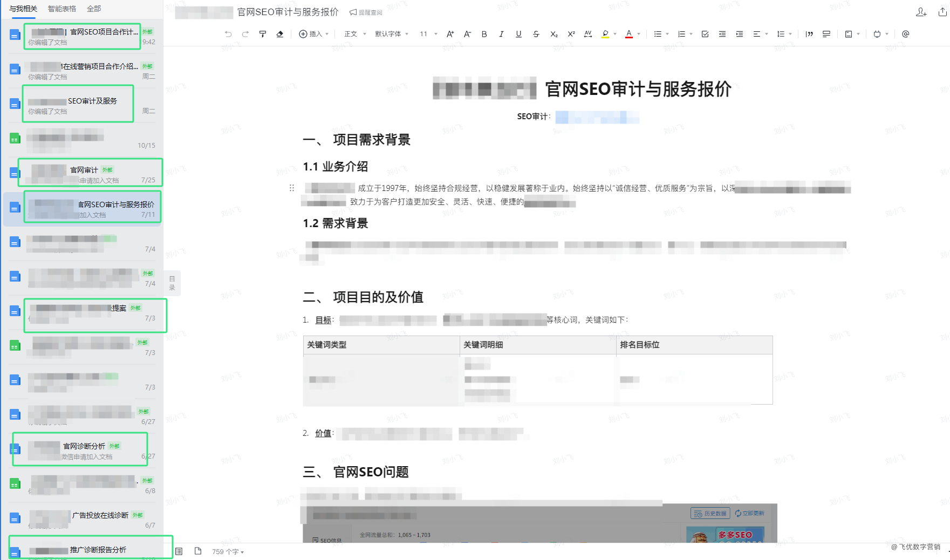Show document outline icon in bottom bar

(x=179, y=551)
